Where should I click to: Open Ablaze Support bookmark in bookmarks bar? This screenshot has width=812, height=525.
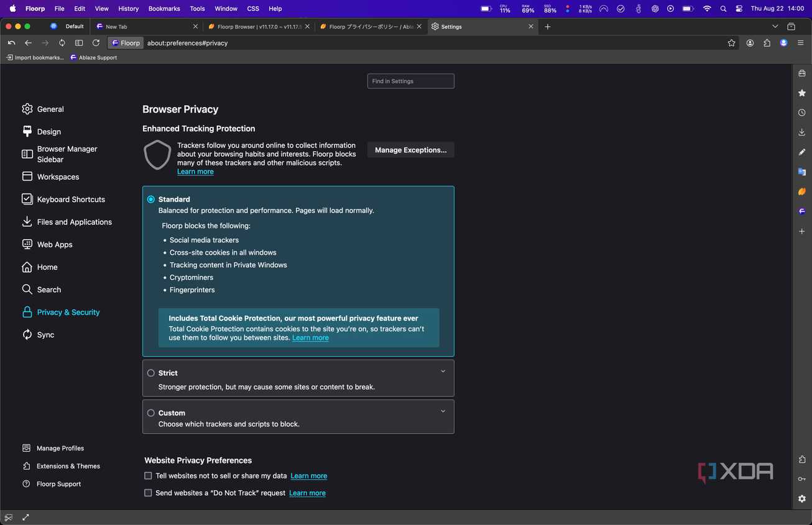(93, 58)
